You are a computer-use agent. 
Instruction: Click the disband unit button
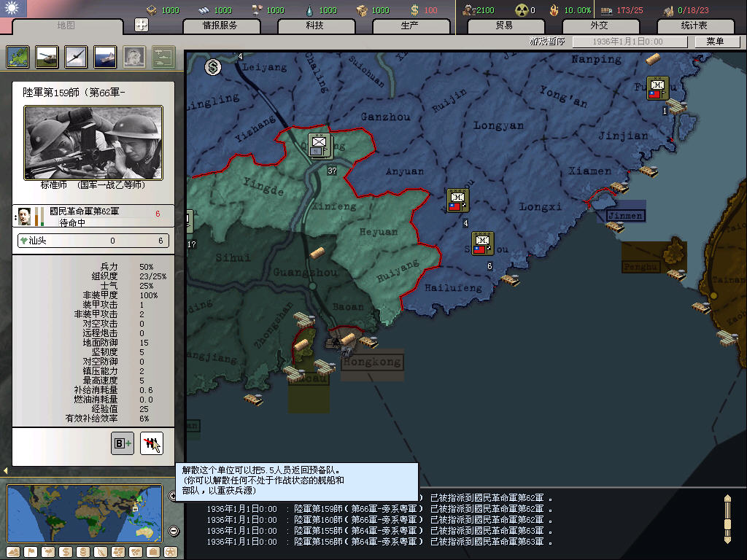click(x=152, y=443)
